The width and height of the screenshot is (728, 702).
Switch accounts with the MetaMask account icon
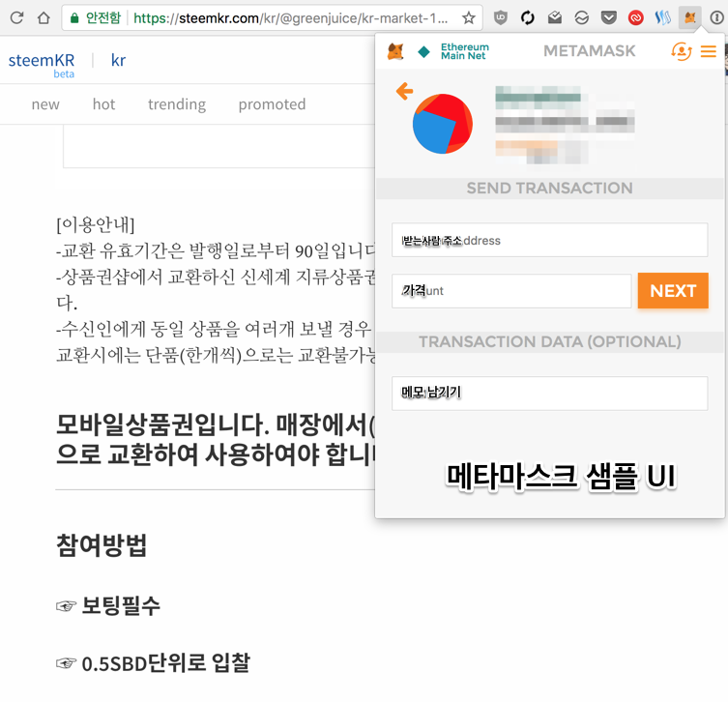(x=681, y=51)
